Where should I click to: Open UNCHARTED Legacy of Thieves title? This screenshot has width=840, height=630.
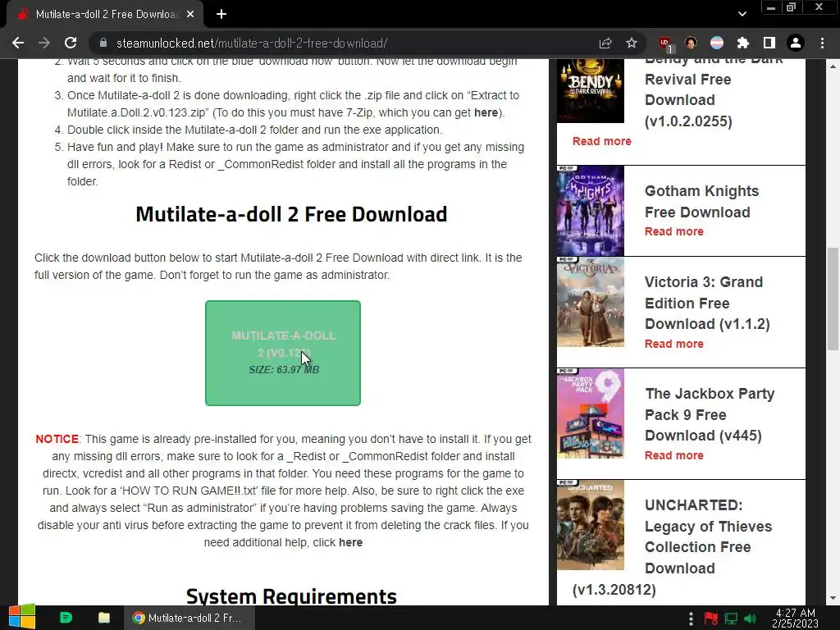coord(673,547)
